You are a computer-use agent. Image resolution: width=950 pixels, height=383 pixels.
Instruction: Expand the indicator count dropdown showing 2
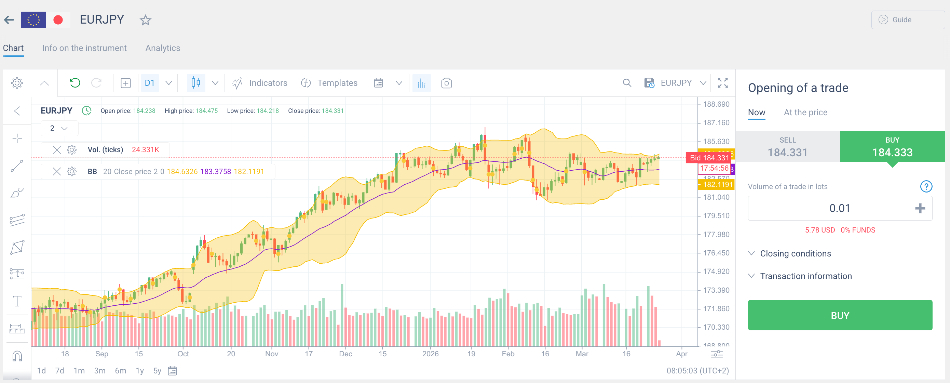click(x=59, y=128)
